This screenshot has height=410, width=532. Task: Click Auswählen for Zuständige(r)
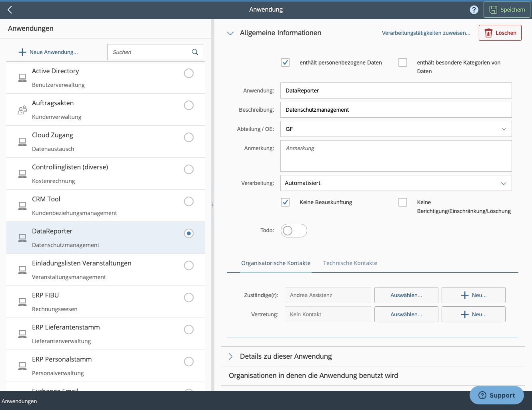click(x=406, y=295)
